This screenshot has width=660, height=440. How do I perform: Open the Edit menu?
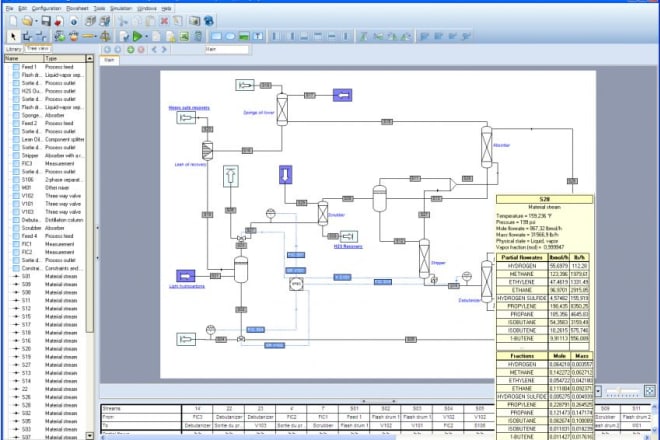click(23, 8)
